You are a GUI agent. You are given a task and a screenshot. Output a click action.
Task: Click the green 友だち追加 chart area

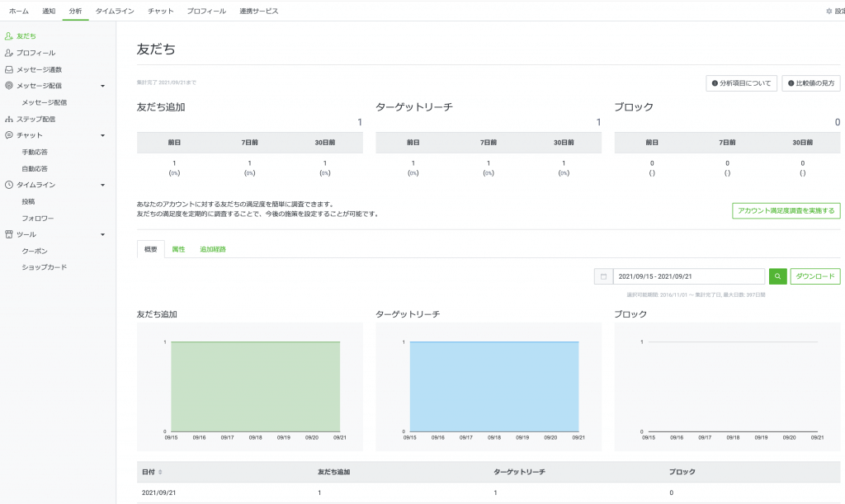click(256, 386)
